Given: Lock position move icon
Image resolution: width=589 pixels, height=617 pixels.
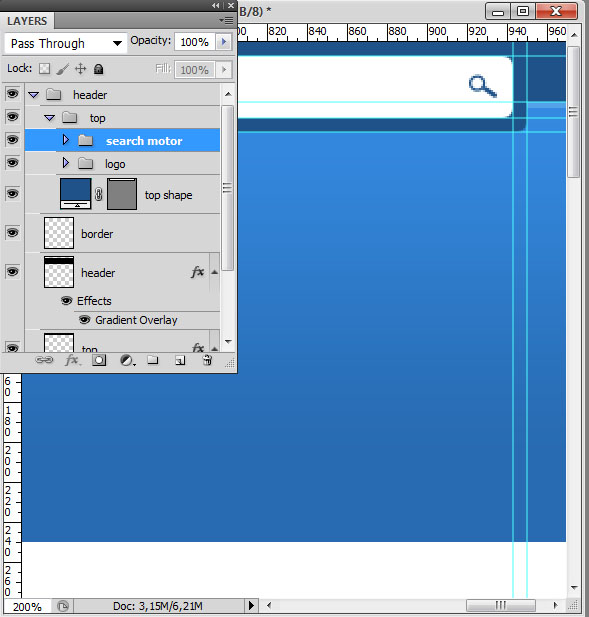Looking at the screenshot, I should [x=80, y=69].
